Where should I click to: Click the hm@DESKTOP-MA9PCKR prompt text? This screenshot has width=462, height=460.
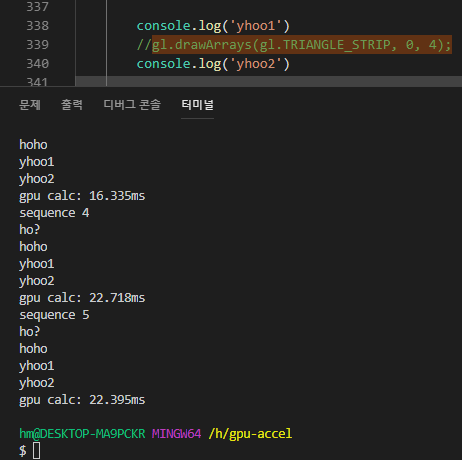click(x=82, y=434)
